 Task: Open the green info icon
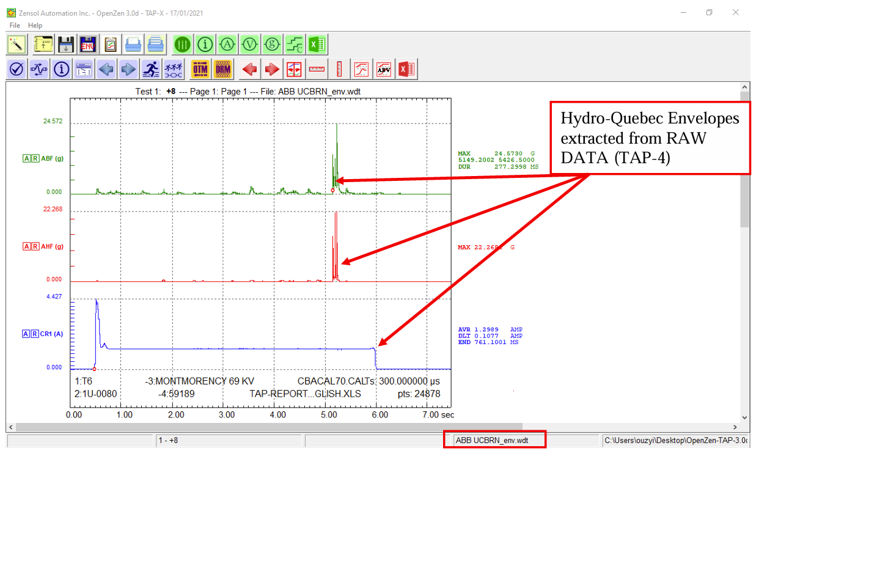pyautogui.click(x=205, y=45)
